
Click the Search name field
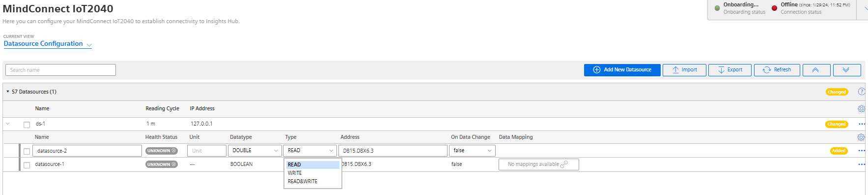(x=60, y=70)
